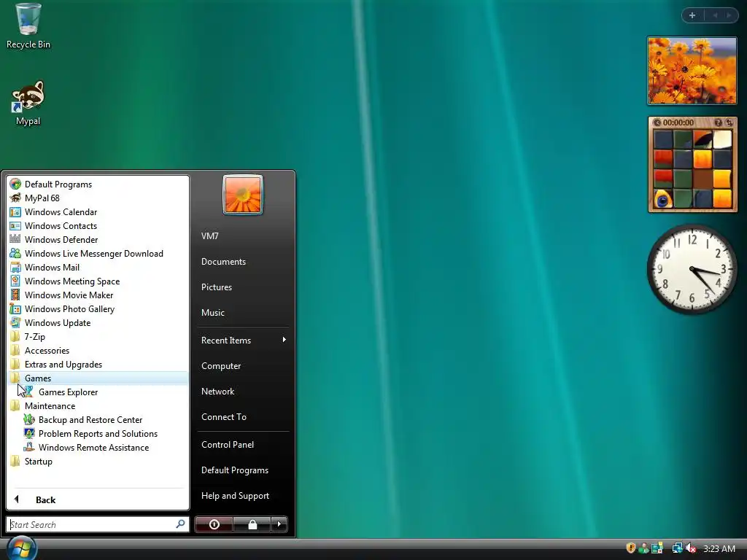Viewport: 747px width, 560px height.
Task: Click the puzzle gadget timer pause icon
Action: pyautogui.click(x=657, y=122)
